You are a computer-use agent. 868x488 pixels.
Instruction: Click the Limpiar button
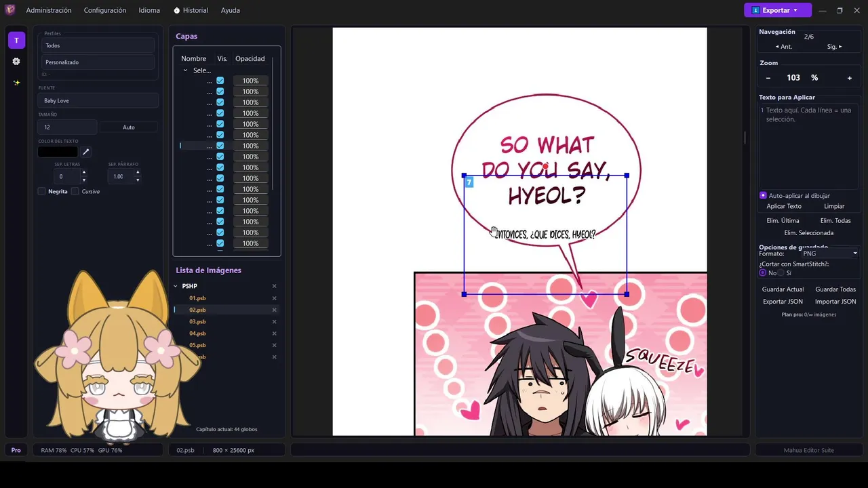pos(834,206)
